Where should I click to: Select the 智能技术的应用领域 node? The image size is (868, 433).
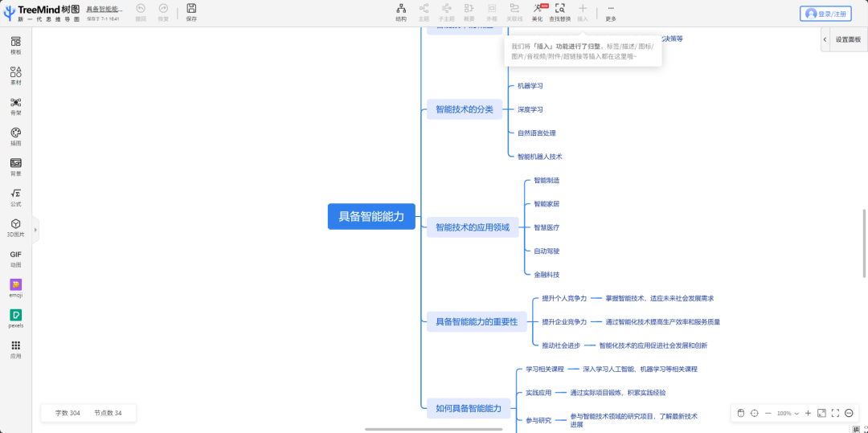click(x=473, y=227)
